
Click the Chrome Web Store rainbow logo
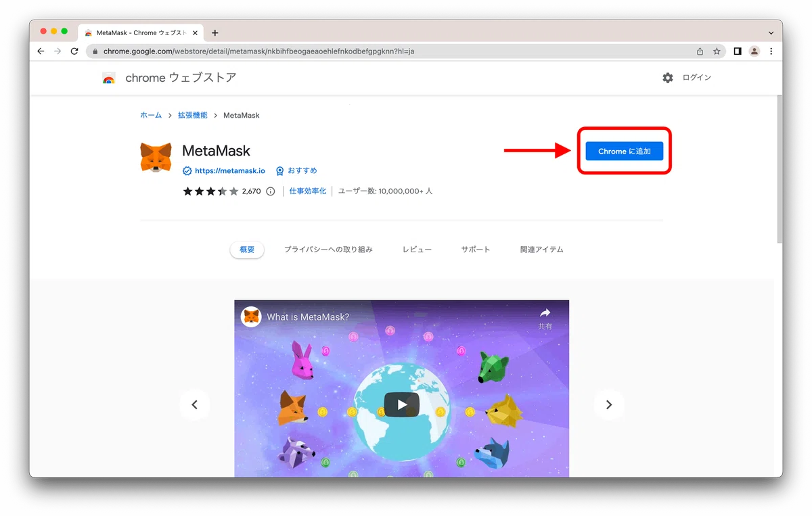[108, 78]
